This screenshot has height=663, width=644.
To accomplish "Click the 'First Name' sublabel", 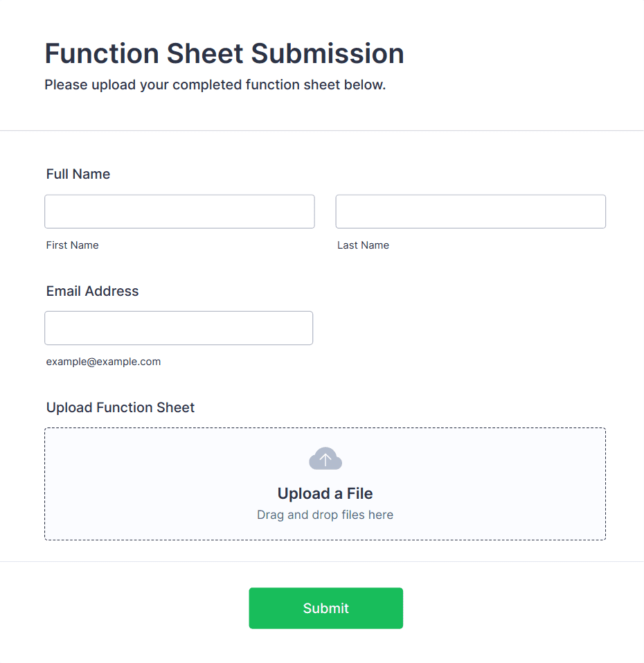I will 72,245.
